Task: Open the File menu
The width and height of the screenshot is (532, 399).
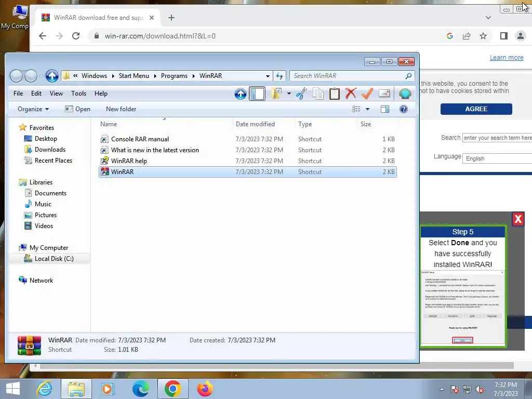Action: click(x=18, y=94)
